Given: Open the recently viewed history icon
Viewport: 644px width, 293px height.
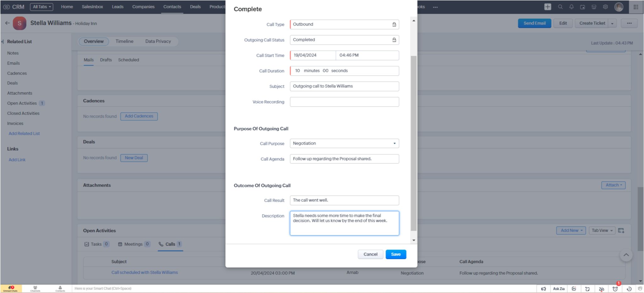Looking at the screenshot, I should click(629, 289).
